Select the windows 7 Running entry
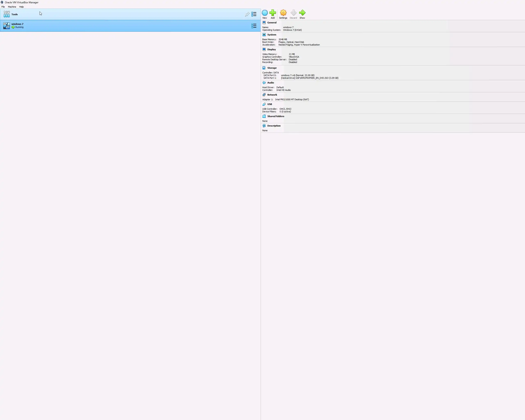The height and width of the screenshot is (420, 525). [x=17, y=26]
